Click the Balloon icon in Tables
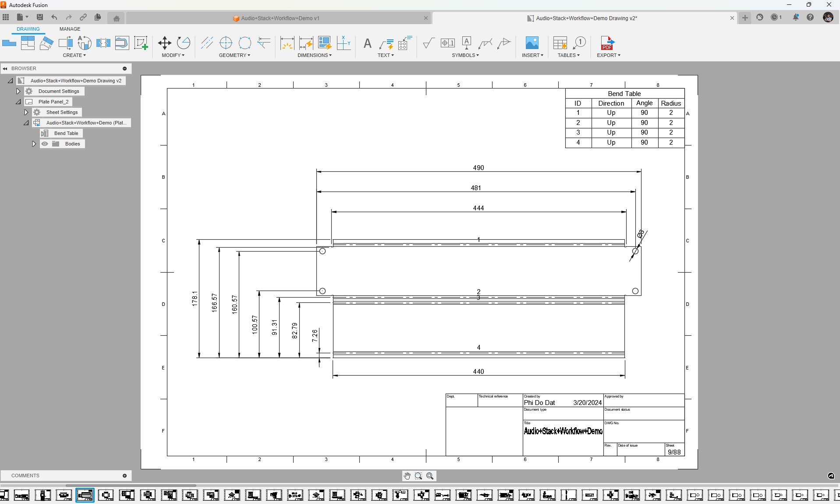 coord(579,43)
